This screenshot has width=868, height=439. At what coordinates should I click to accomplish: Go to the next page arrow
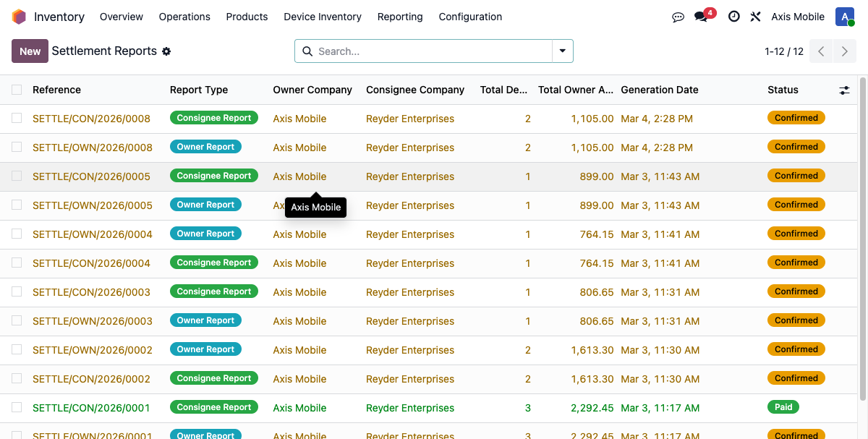(x=844, y=51)
